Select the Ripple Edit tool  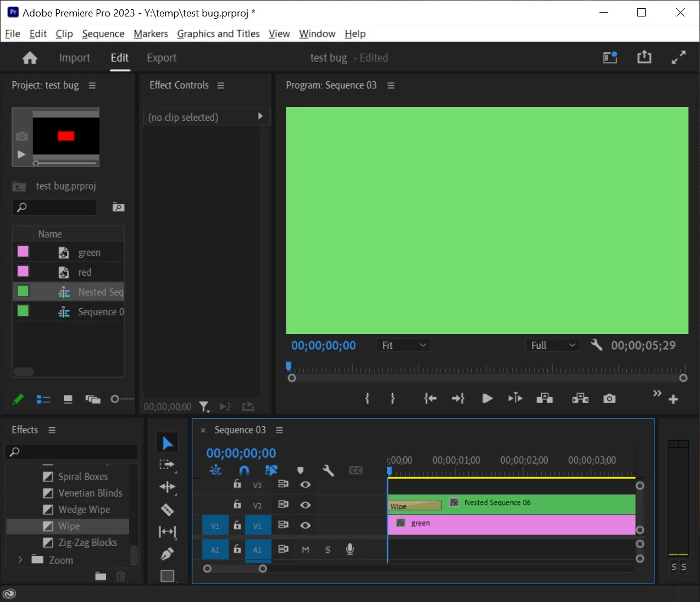(x=167, y=487)
